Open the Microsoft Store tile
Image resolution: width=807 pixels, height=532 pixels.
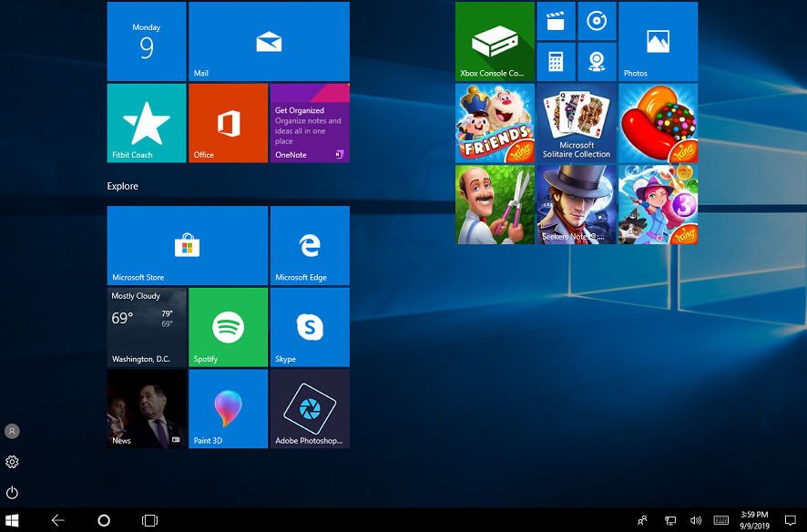click(x=187, y=245)
